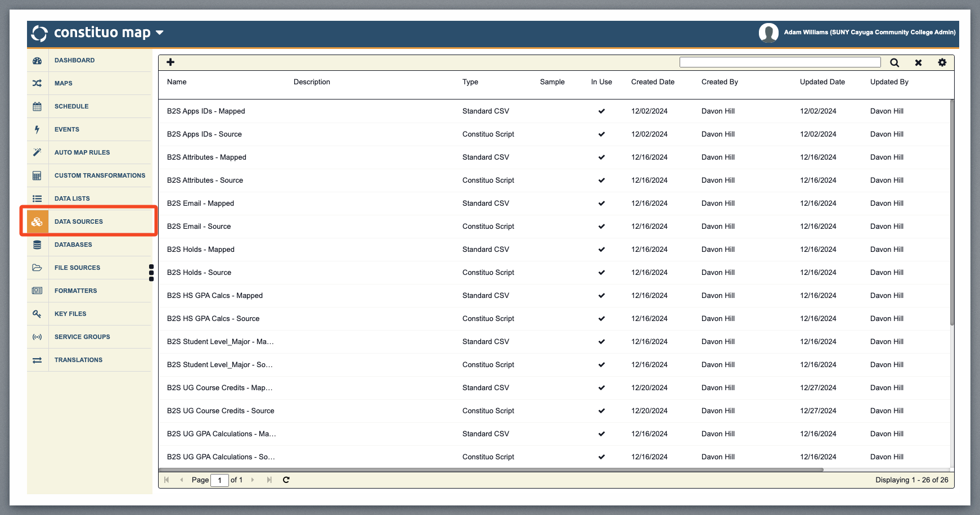Click the Databases stack icon
Image resolution: width=980 pixels, height=515 pixels.
(37, 245)
